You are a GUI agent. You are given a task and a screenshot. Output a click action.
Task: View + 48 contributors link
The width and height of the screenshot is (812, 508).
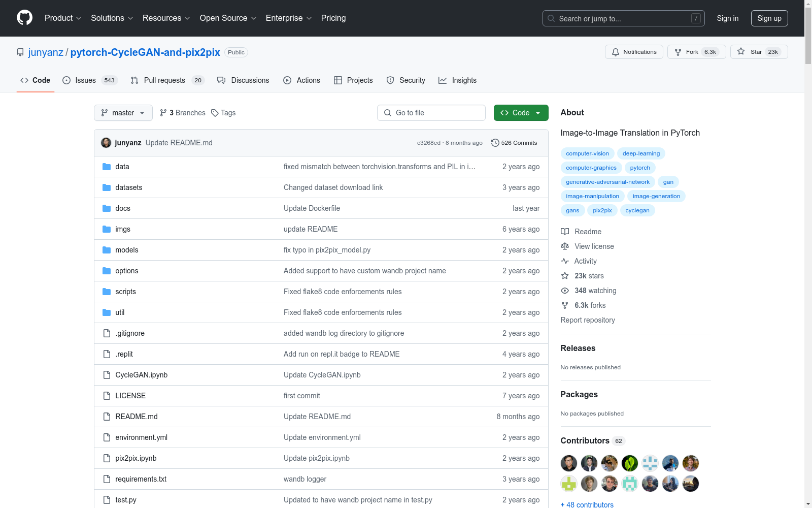(x=587, y=504)
